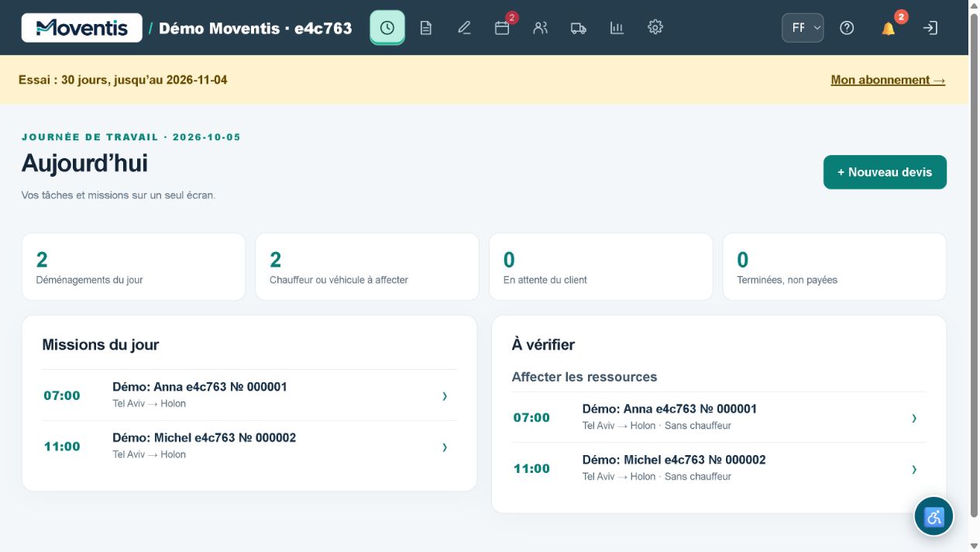The image size is (980, 552).
Task: Select Anna 000001 row under Affecter les ressources
Action: tap(719, 418)
